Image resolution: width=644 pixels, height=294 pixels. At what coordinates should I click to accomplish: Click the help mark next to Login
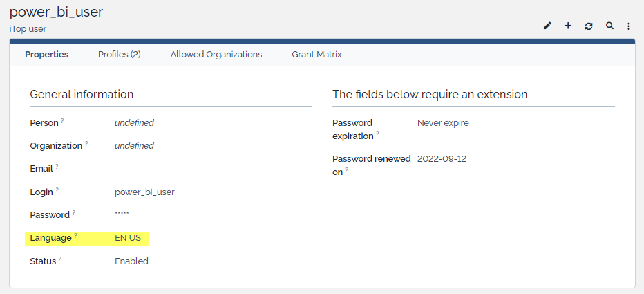click(x=57, y=190)
